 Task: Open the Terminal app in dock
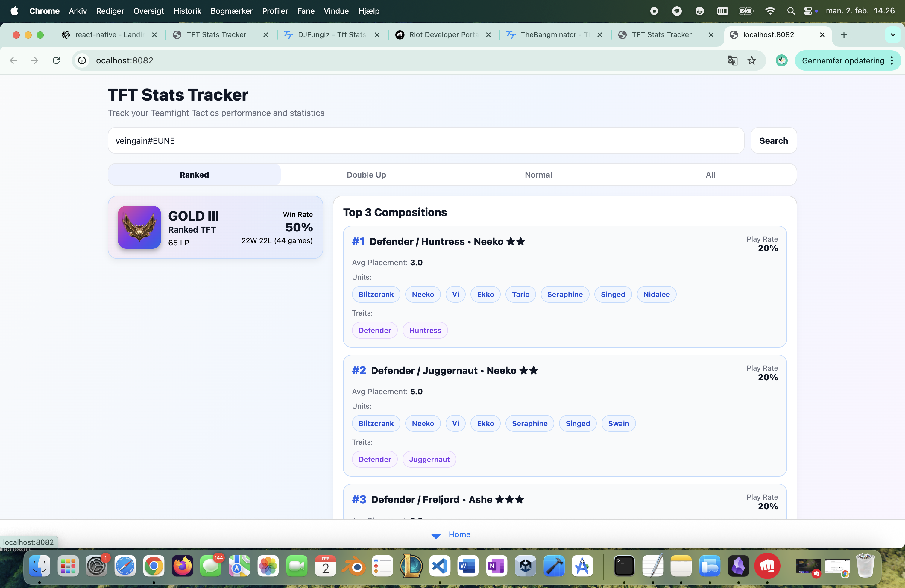pos(624,566)
